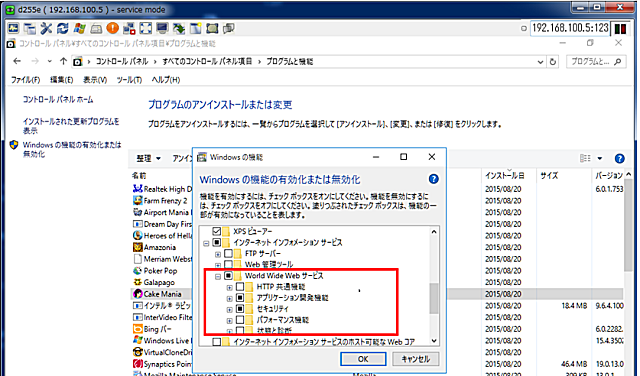Screen dimensions: 640x376
Task: Open the ファイル(F) menu
Action: tap(25, 80)
